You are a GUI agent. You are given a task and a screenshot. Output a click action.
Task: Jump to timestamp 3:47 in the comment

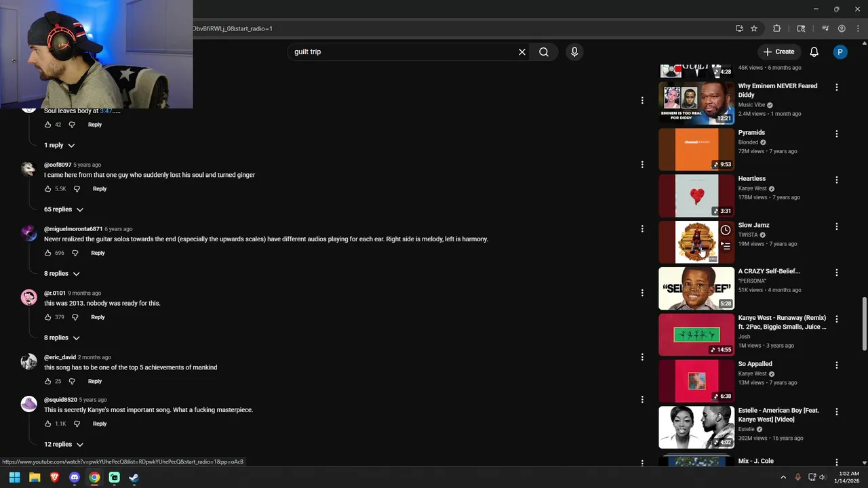click(x=105, y=110)
